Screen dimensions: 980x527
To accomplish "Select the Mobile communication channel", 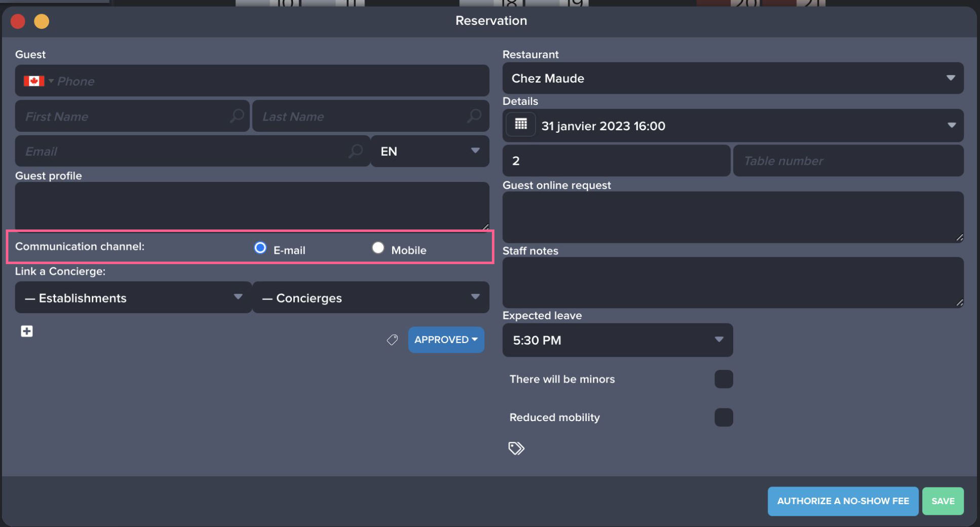I will [378, 248].
